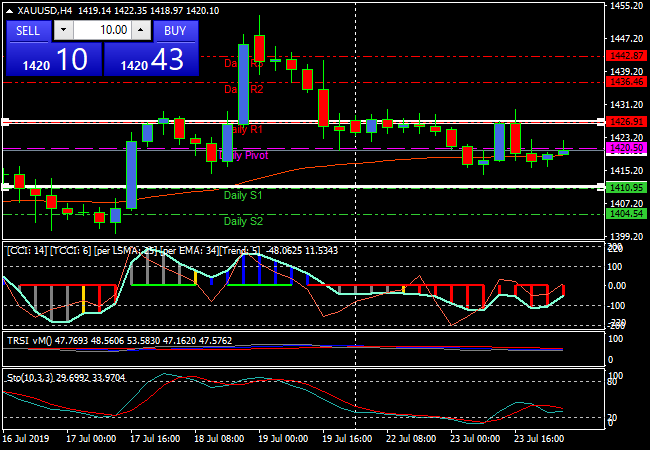Select the 1436.46 red price label
The image size is (650, 450).
pyautogui.click(x=626, y=83)
